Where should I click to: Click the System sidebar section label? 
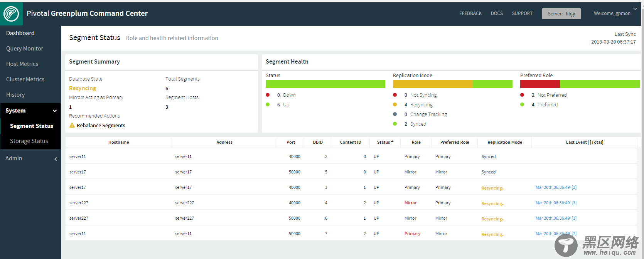pyautogui.click(x=15, y=111)
